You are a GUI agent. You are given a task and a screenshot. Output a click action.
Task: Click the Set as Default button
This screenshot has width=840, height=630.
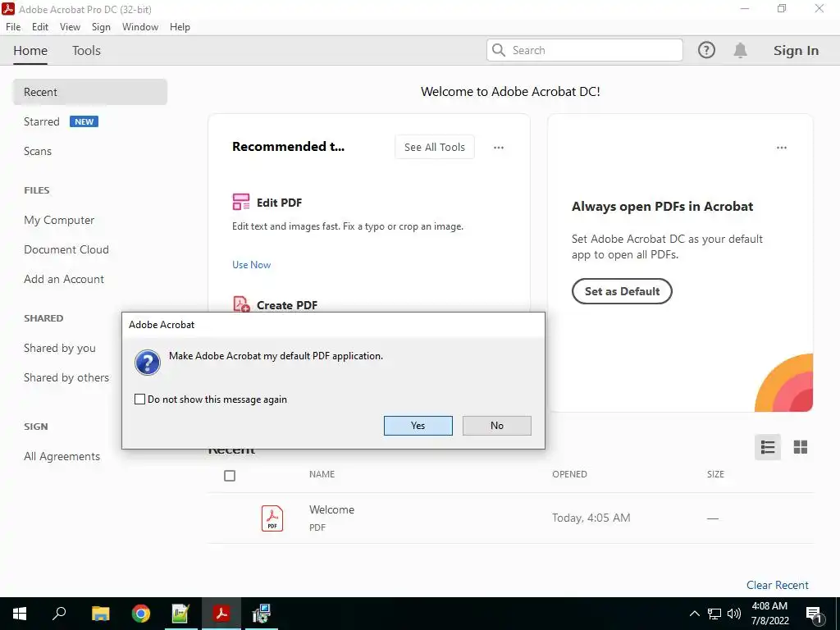click(622, 291)
